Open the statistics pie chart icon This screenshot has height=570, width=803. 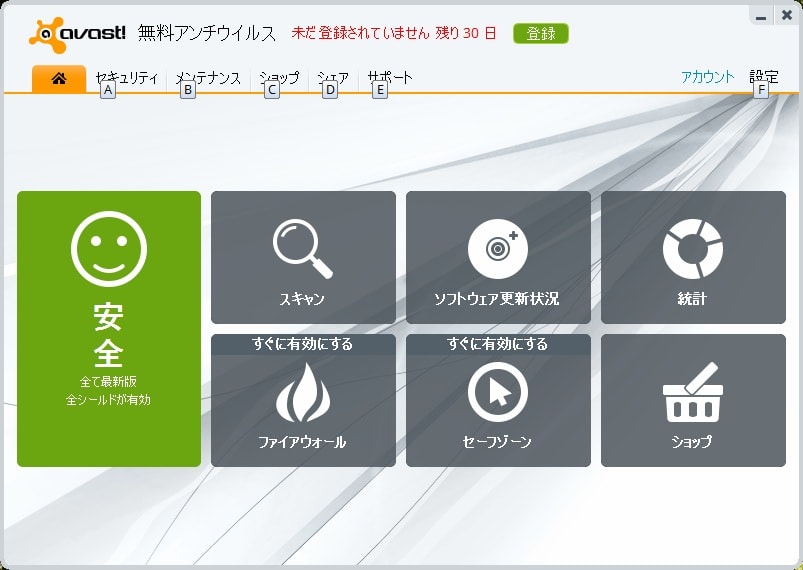[x=692, y=249]
